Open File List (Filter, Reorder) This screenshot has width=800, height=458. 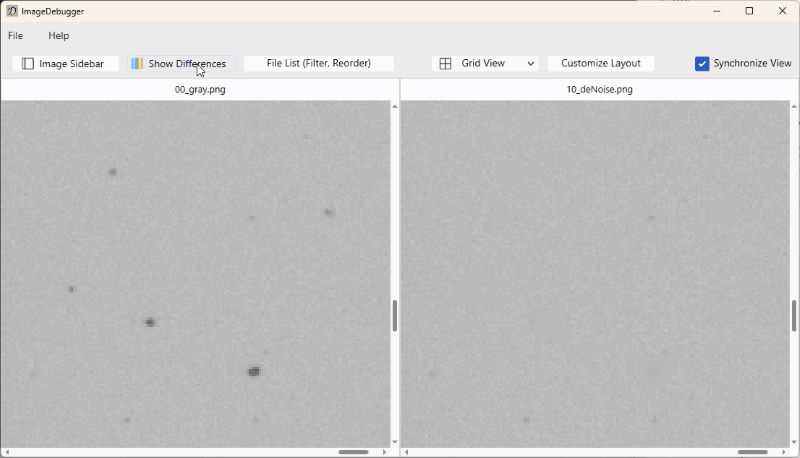pyautogui.click(x=318, y=64)
